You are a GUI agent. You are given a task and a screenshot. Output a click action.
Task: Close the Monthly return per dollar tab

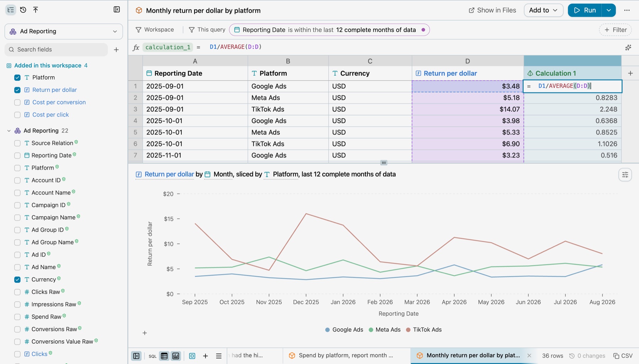click(529, 355)
